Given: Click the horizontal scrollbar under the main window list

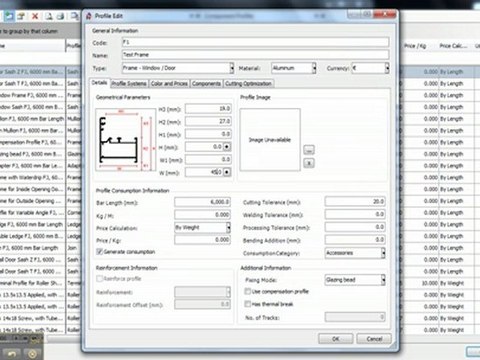Looking at the screenshot, I should tap(63, 339).
